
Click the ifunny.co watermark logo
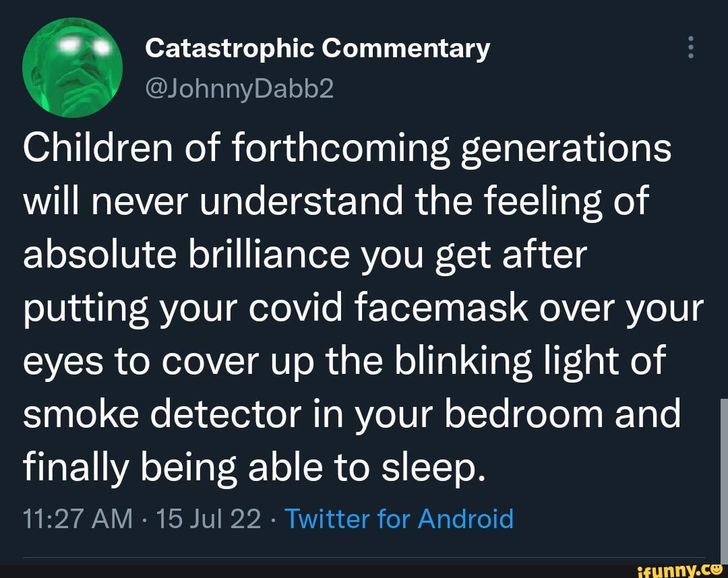tap(682, 569)
